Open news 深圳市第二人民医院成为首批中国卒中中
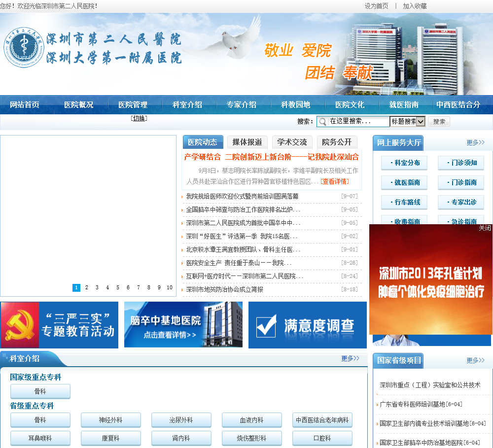Viewport: 493px width, 448px height. click(x=243, y=223)
